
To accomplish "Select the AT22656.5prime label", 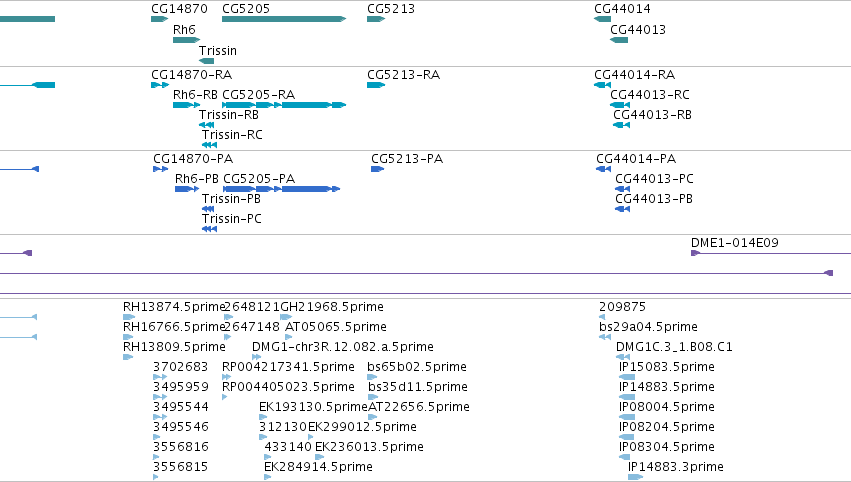I will coord(418,407).
